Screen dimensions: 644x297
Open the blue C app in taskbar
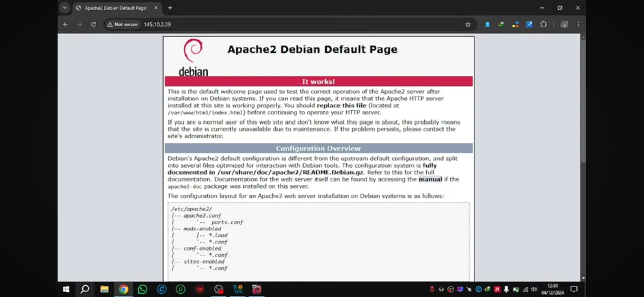click(x=162, y=289)
